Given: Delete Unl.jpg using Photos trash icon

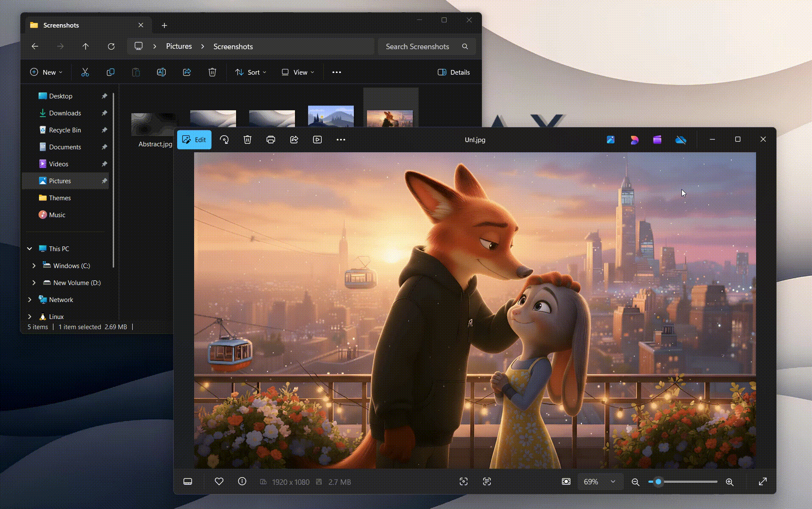Looking at the screenshot, I should coord(247,140).
